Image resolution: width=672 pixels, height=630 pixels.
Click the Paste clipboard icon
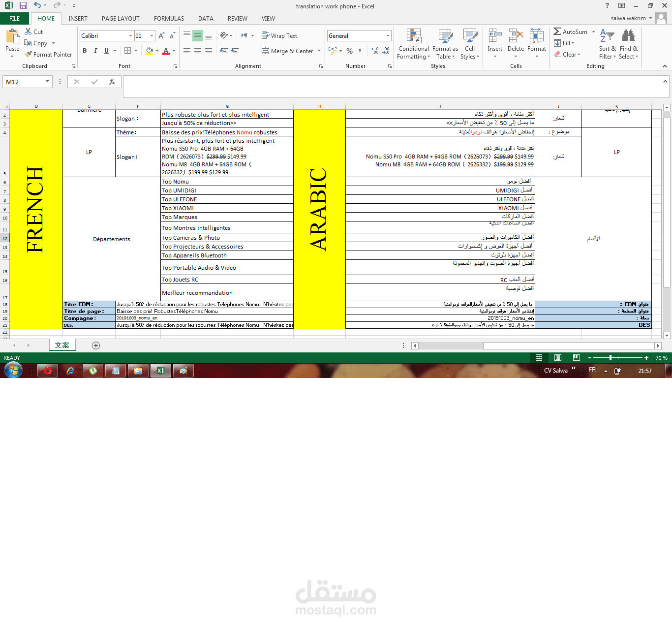12,36
